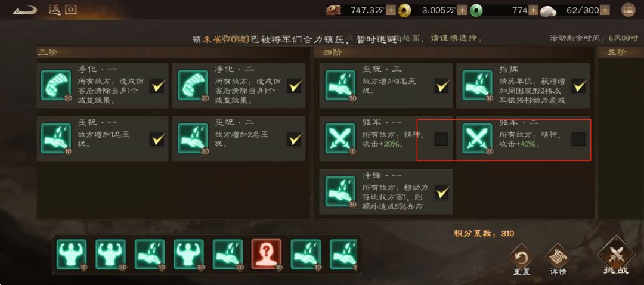This screenshot has width=644, height=285.
Task: Click the first muscle figure icon in bottom bar
Action: 72,255
